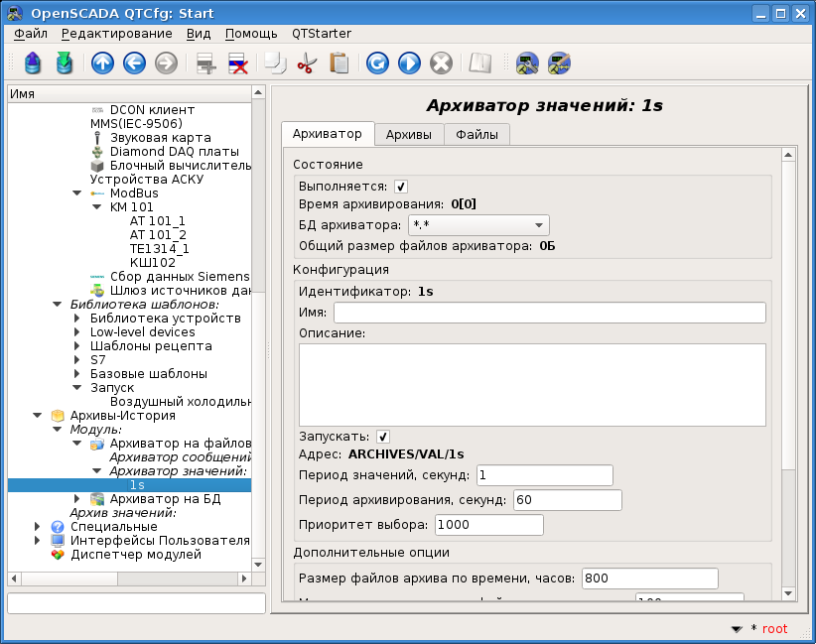This screenshot has height=644, width=816.
Task: Click inside the Имя text field
Action: (x=550, y=313)
